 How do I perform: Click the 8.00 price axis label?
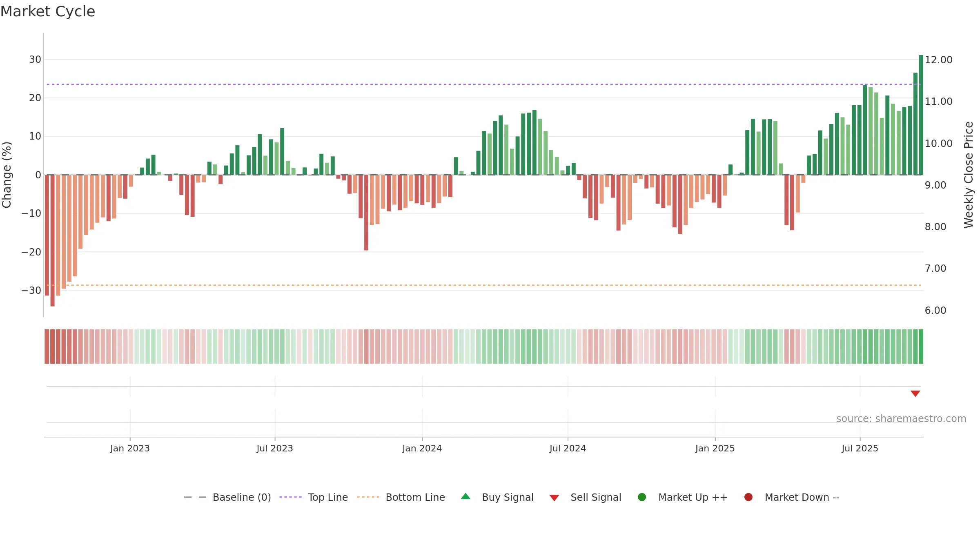coord(935,227)
